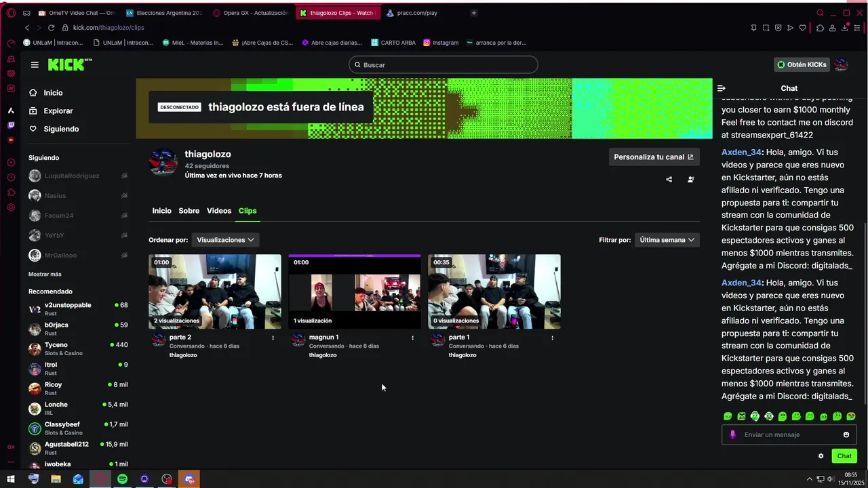Select the Clips channel tab
This screenshot has height=488, width=868.
pyautogui.click(x=248, y=211)
